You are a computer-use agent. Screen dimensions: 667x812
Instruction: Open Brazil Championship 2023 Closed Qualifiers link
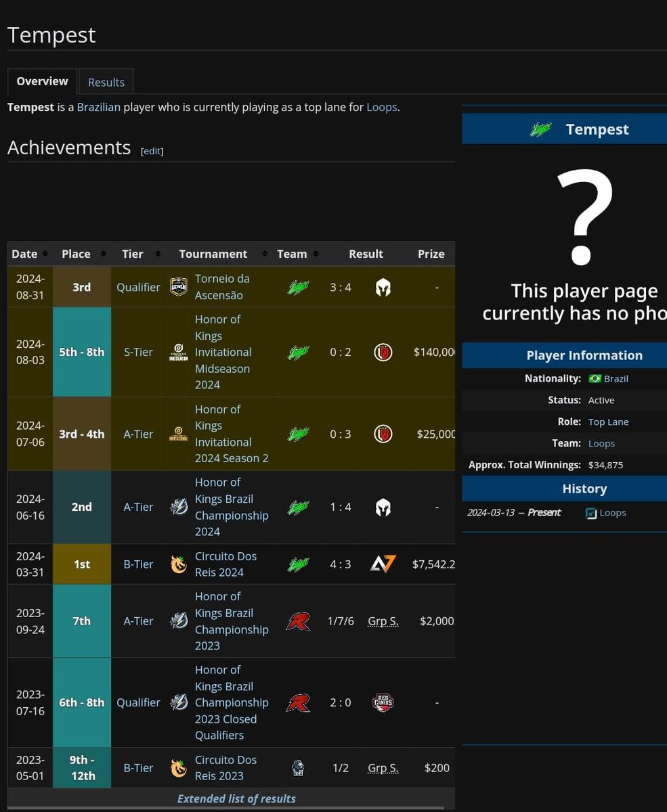(x=232, y=702)
